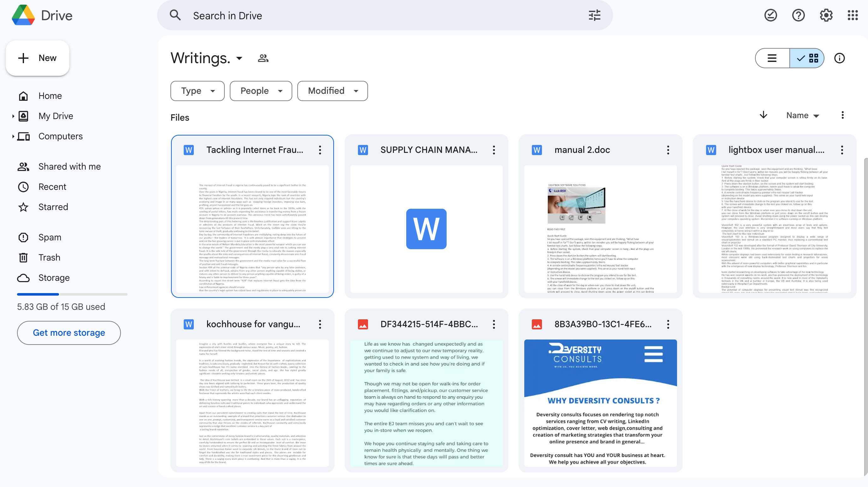Open more actions for Tackling Internet Fraud file
Viewport: 868px width, 487px height.
pyautogui.click(x=320, y=150)
